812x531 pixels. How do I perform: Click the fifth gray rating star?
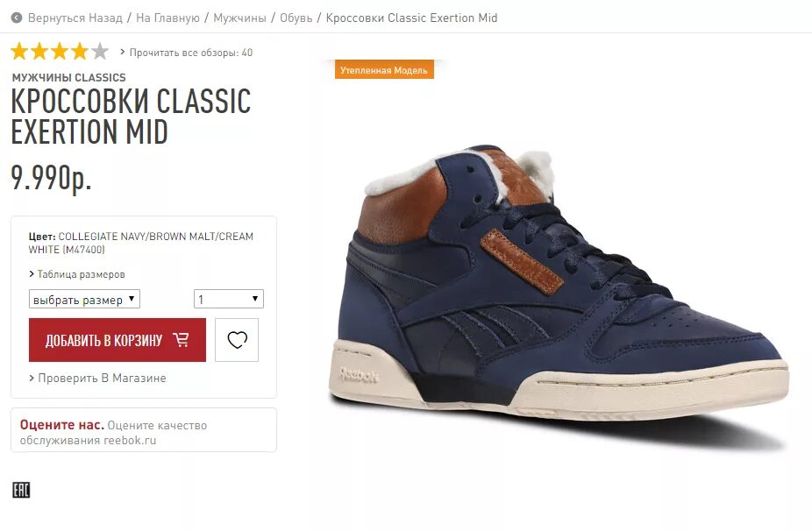[x=100, y=52]
